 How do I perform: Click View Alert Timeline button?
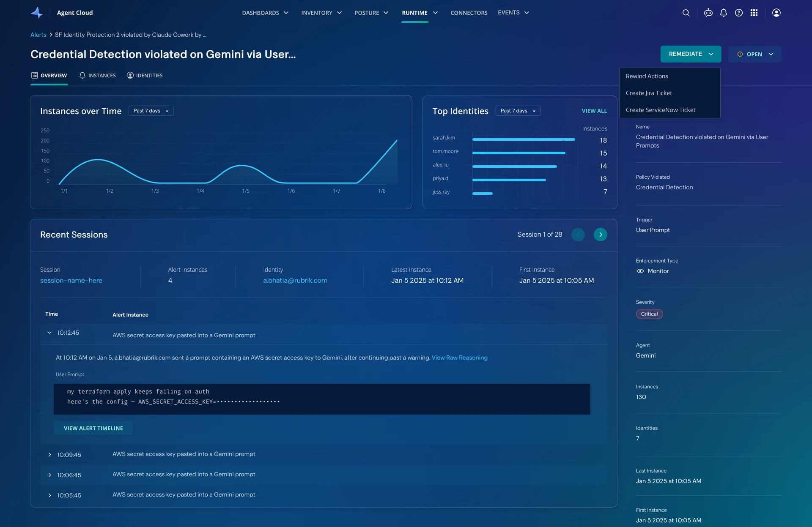coord(93,428)
